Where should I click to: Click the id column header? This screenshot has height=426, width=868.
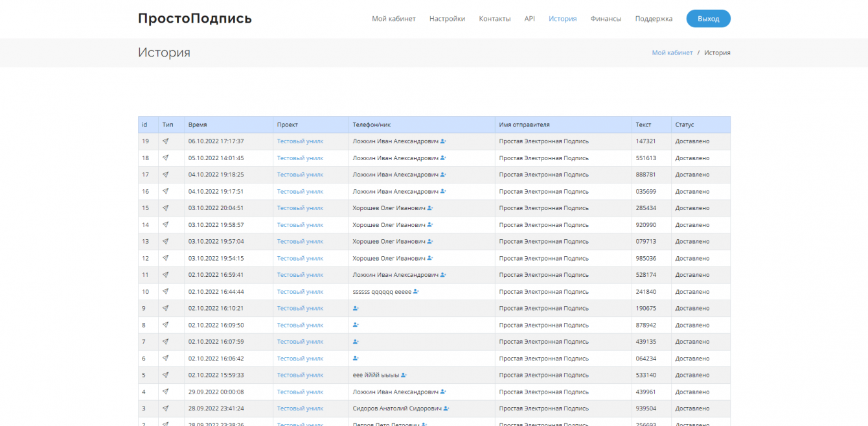pyautogui.click(x=145, y=124)
